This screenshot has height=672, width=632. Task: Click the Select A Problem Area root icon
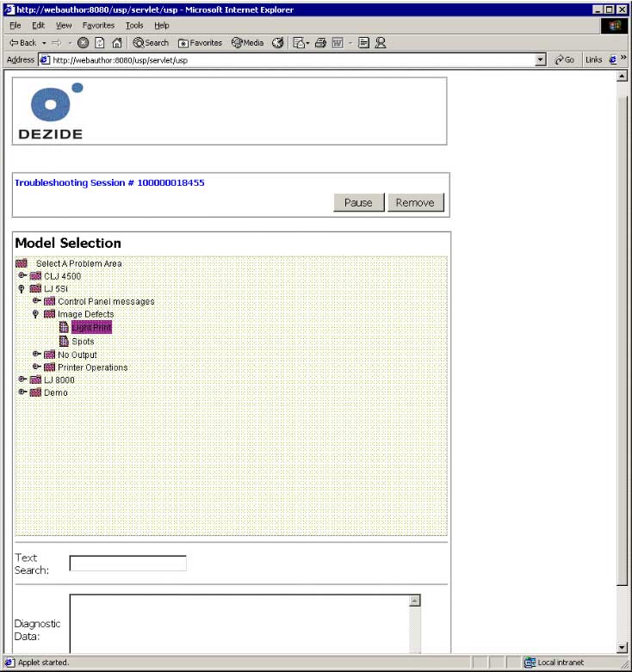tap(22, 263)
